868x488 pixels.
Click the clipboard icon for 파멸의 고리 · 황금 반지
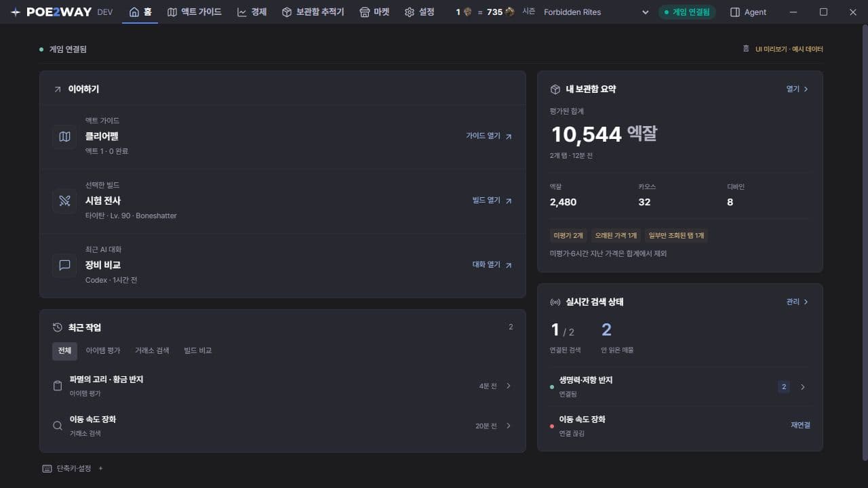click(x=58, y=386)
